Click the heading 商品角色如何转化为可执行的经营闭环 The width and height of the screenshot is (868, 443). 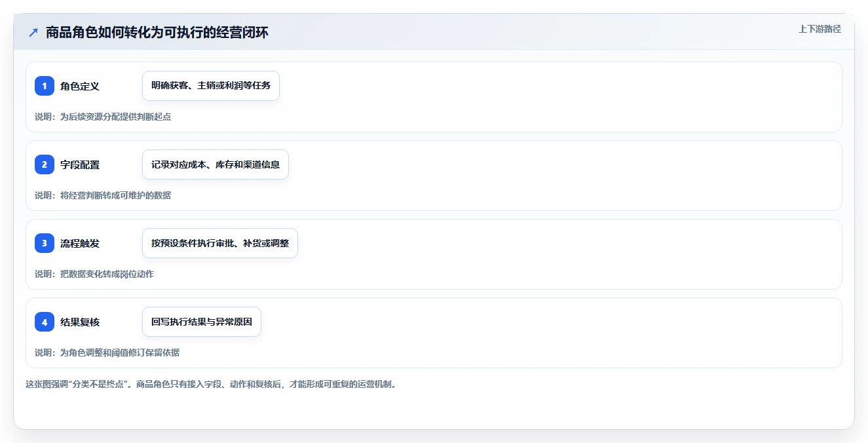157,32
